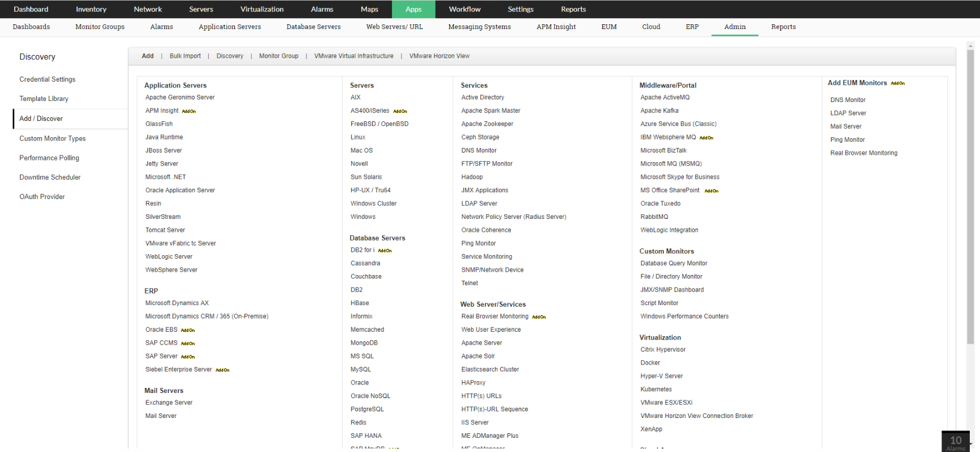The width and height of the screenshot is (980, 452).
Task: Add a Hadoop monitor
Action: pos(472,177)
